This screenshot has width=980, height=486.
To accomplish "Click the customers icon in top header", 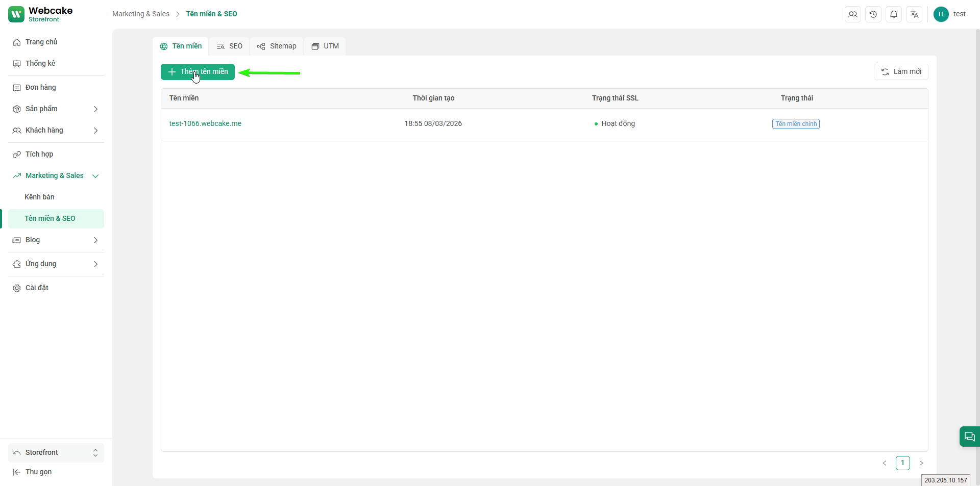I will coord(853,14).
